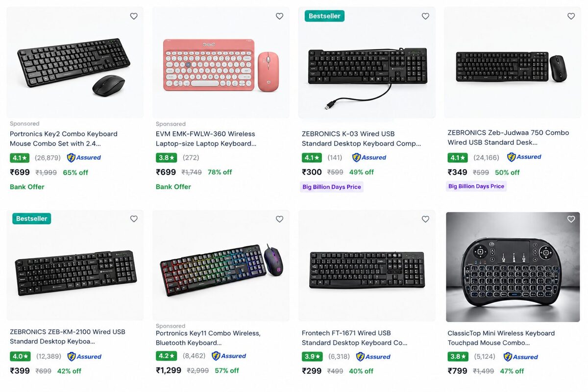Open the ClassicTop mini keyboard product image
This screenshot has height=392, width=588.
(513, 267)
